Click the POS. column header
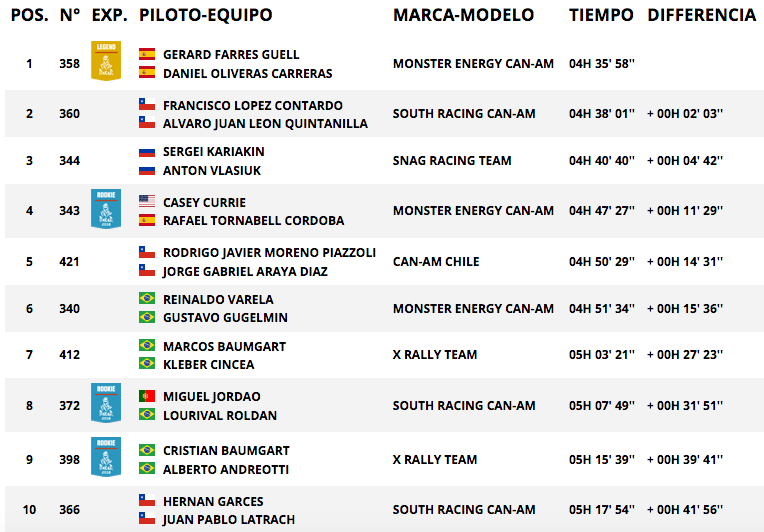This screenshot has width=764, height=532. (x=30, y=15)
